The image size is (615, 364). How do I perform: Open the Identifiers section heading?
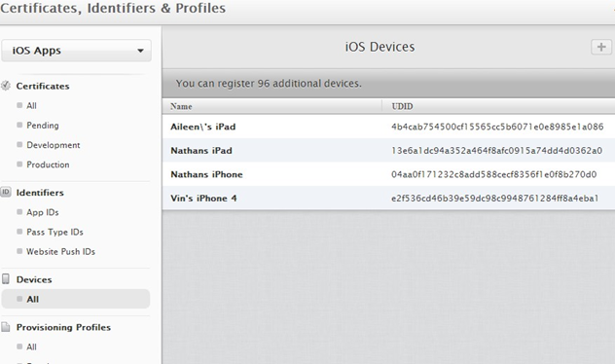40,193
